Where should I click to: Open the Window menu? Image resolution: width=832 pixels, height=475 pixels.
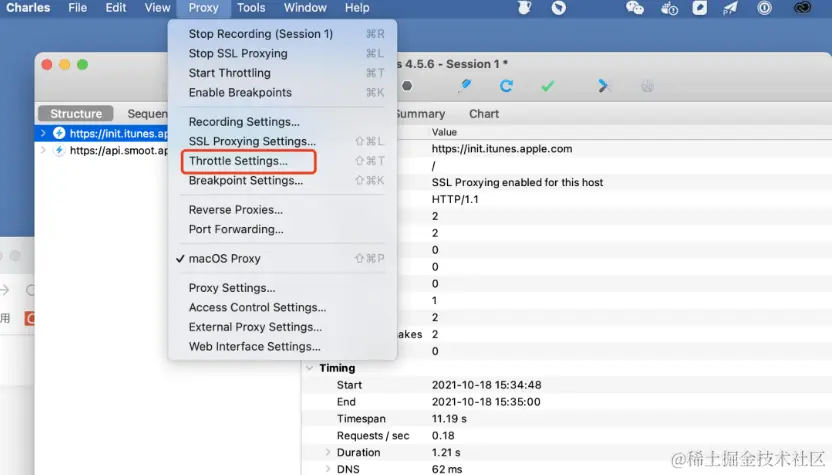click(x=305, y=8)
